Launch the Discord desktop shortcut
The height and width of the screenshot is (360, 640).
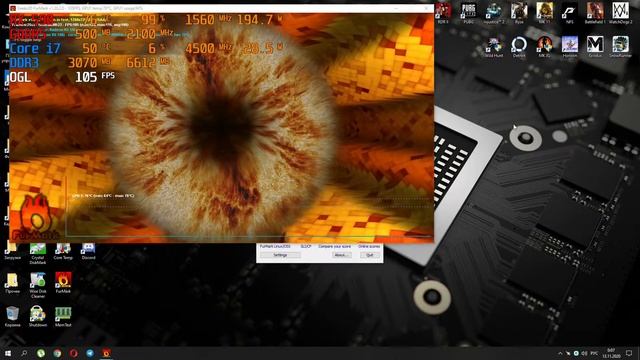88,251
